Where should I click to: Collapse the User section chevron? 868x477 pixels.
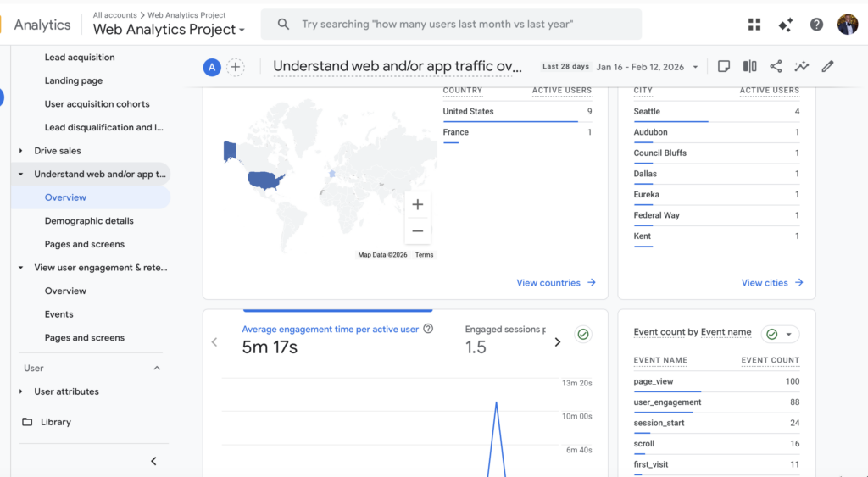156,369
